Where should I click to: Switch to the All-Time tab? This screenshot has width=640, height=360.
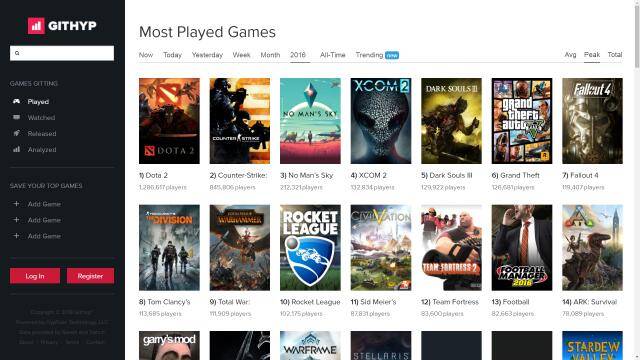pos(332,55)
